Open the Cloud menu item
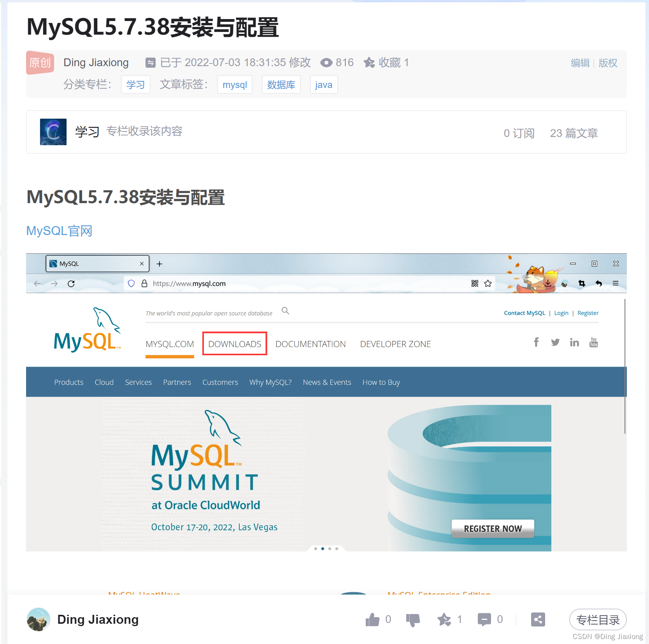 tap(104, 382)
